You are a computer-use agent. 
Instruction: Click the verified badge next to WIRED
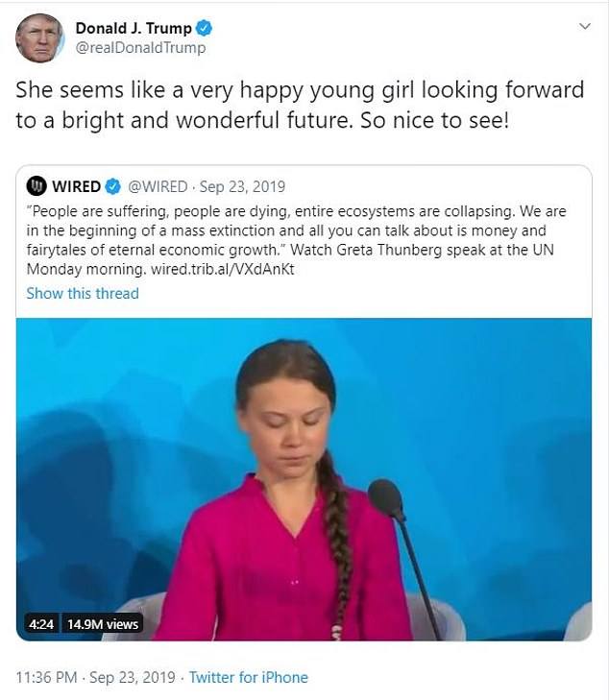(111, 186)
